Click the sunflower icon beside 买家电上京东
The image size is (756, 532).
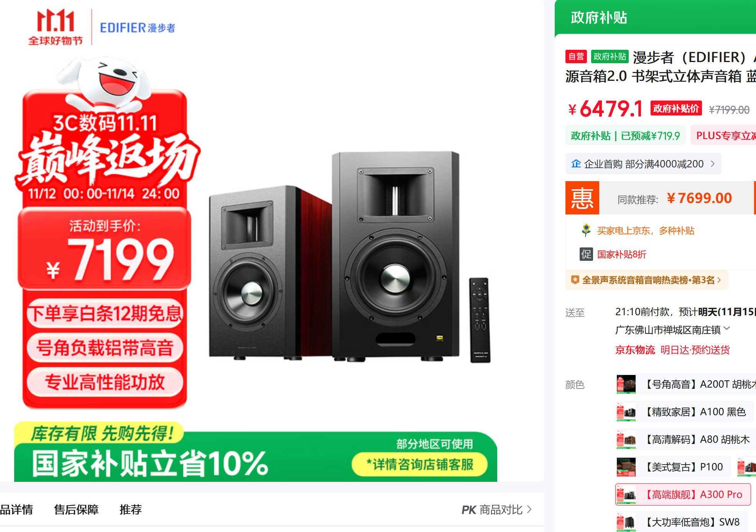[586, 230]
